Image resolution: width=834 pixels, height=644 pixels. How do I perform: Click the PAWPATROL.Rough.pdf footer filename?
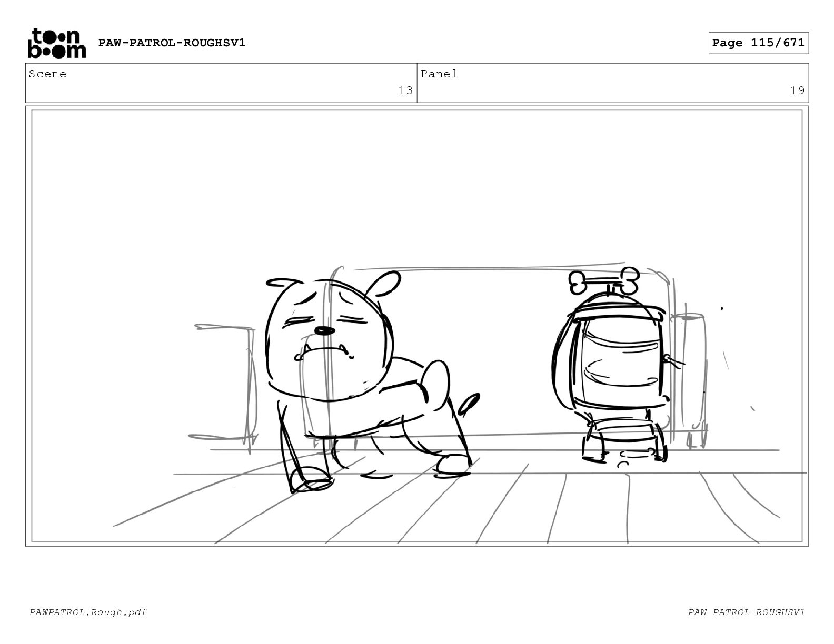tap(88, 612)
